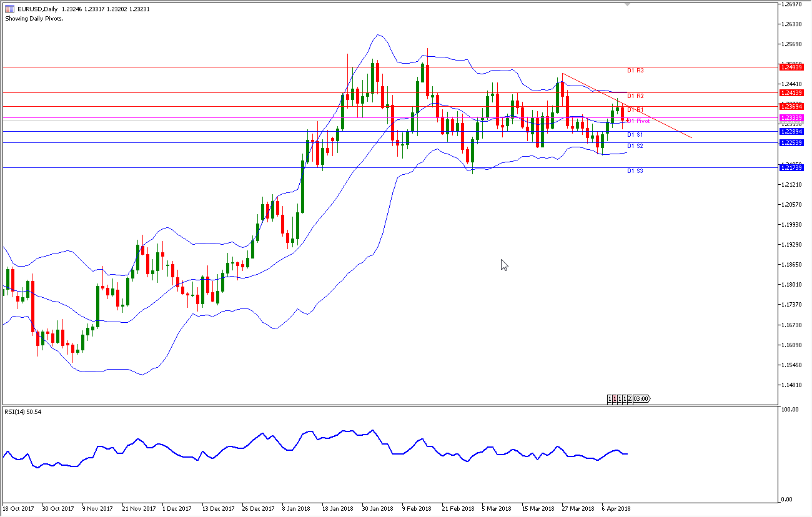The image size is (812, 517).
Task: Select the D1 R1 pivot label
Action: 635,110
